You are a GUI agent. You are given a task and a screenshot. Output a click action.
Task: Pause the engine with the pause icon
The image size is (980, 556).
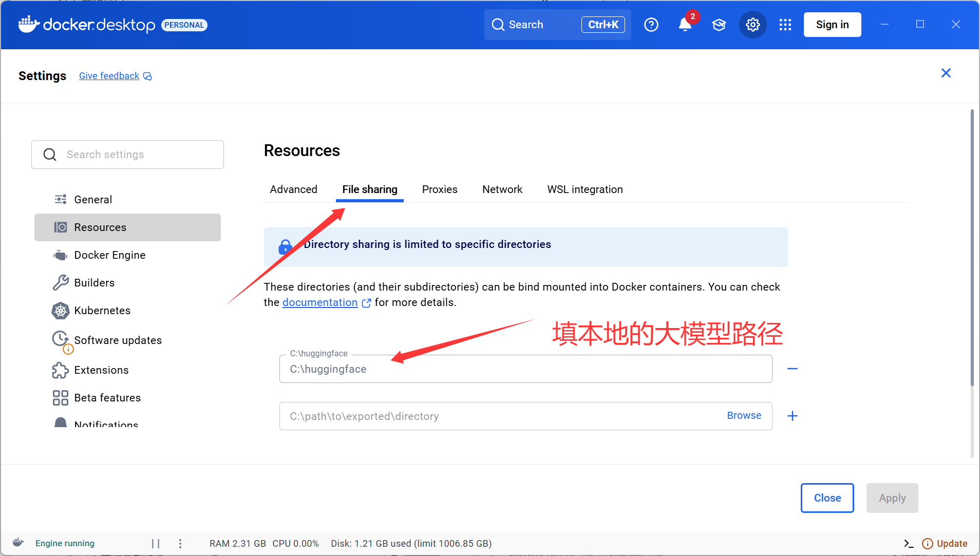[156, 543]
